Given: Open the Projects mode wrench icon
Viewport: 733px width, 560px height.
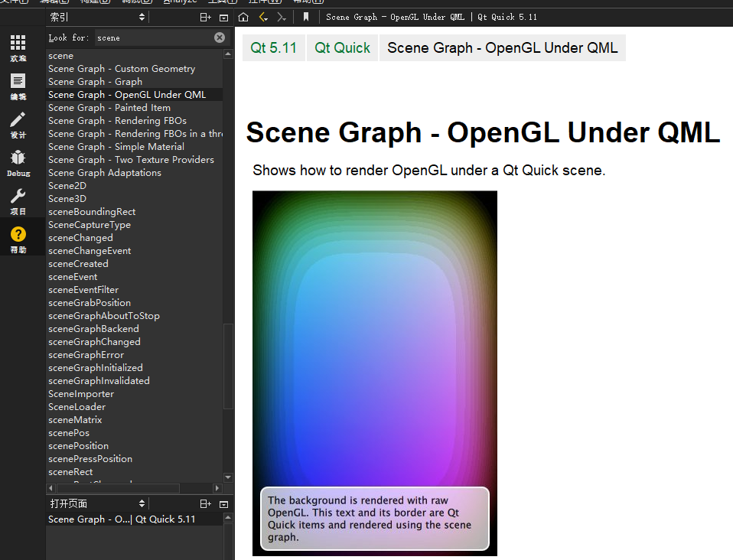Looking at the screenshot, I should point(18,200).
